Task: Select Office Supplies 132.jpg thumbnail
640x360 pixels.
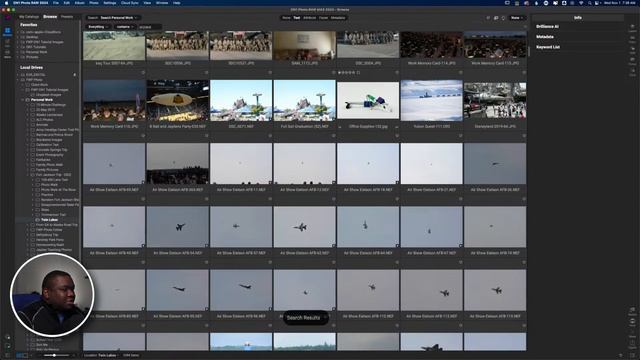Action: pos(368,100)
